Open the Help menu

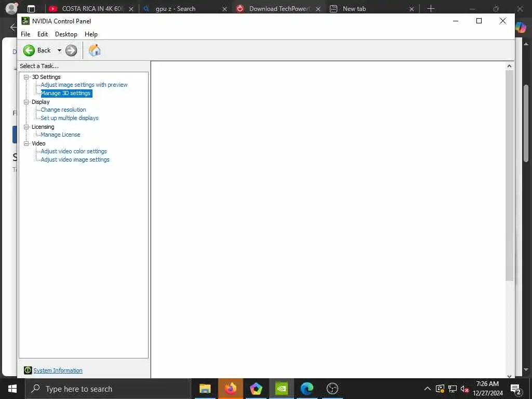pos(91,34)
